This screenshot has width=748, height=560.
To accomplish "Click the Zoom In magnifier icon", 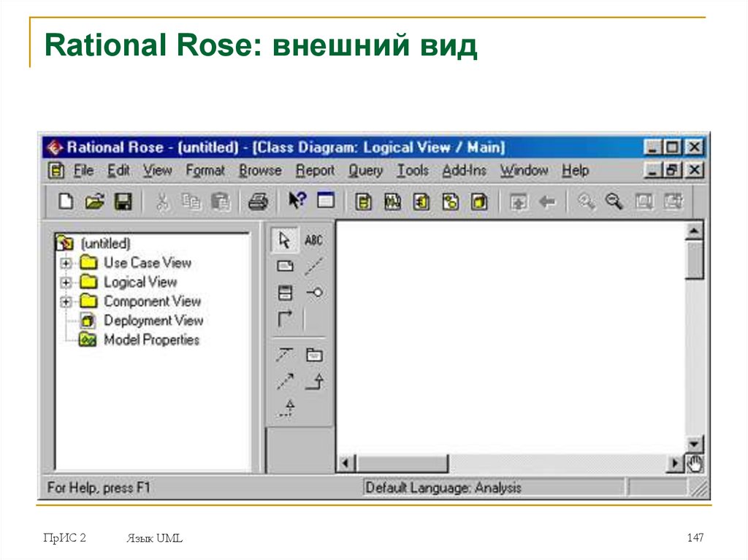I will pos(586,202).
